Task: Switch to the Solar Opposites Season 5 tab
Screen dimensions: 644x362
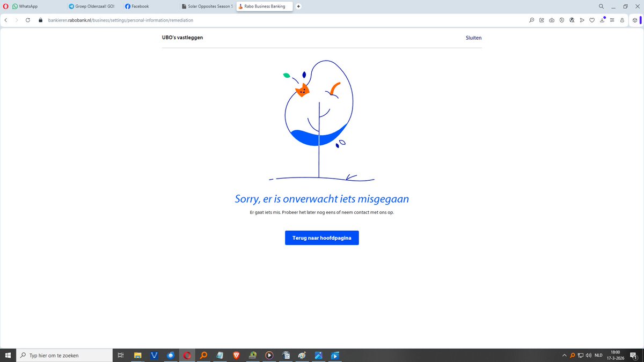Action: (x=207, y=6)
